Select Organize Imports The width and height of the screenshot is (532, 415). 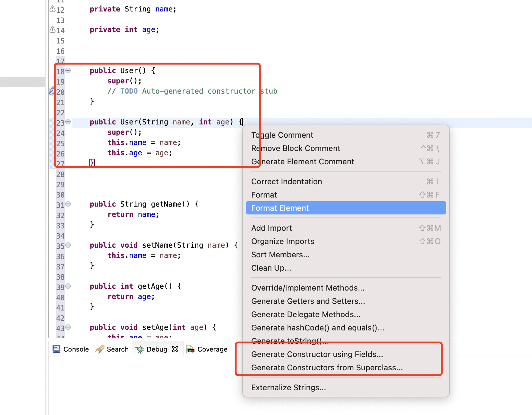pyautogui.click(x=346, y=241)
